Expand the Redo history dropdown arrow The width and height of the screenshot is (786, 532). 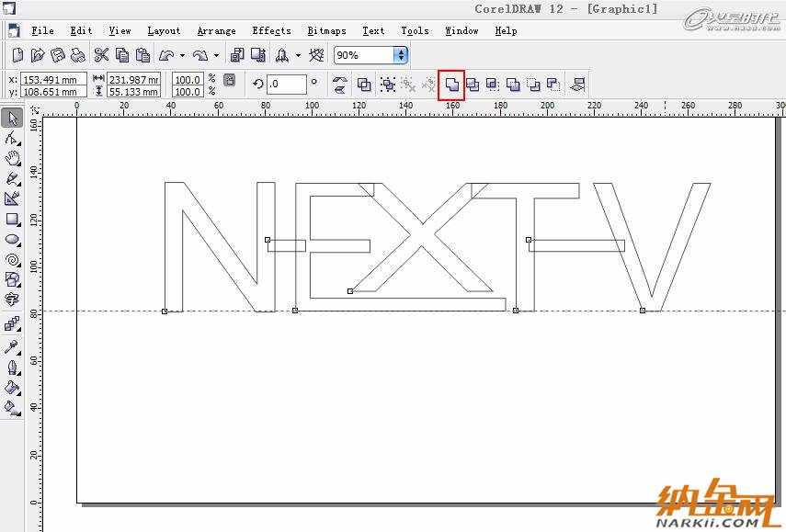pos(216,55)
